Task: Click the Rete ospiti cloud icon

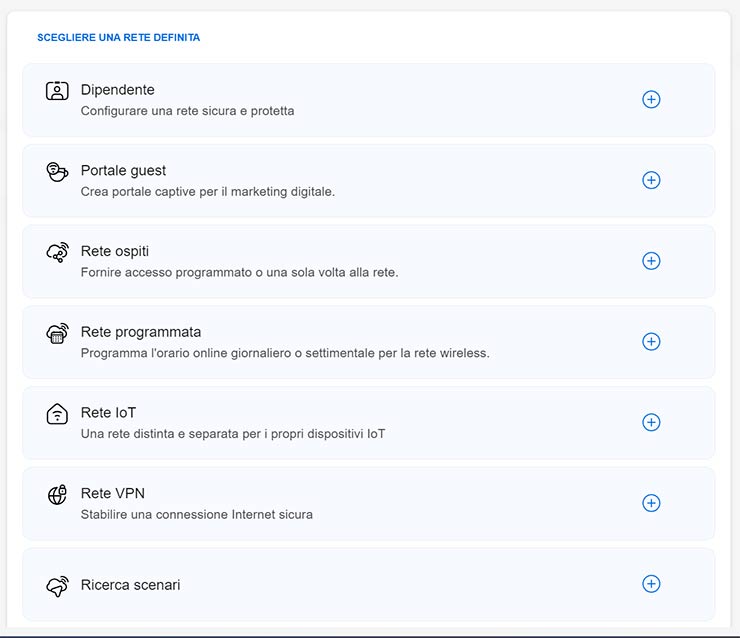Action: (x=57, y=253)
